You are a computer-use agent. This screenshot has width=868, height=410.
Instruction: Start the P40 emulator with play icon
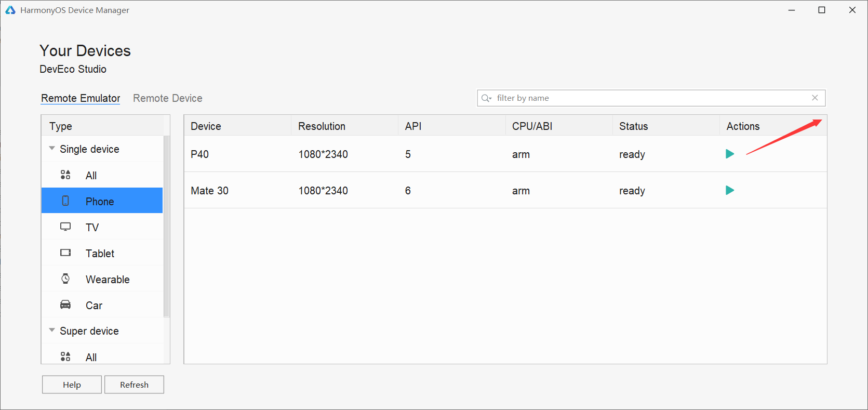pos(730,154)
